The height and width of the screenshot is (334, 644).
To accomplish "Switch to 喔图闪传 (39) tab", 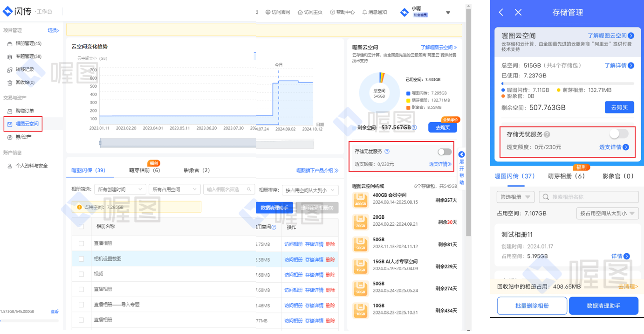I will [x=89, y=171].
